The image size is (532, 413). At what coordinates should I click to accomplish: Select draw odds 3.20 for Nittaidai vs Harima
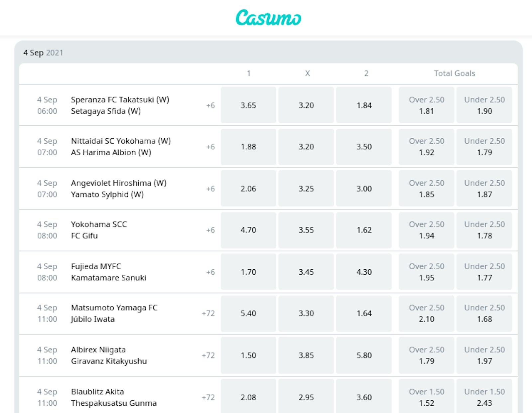click(x=306, y=147)
